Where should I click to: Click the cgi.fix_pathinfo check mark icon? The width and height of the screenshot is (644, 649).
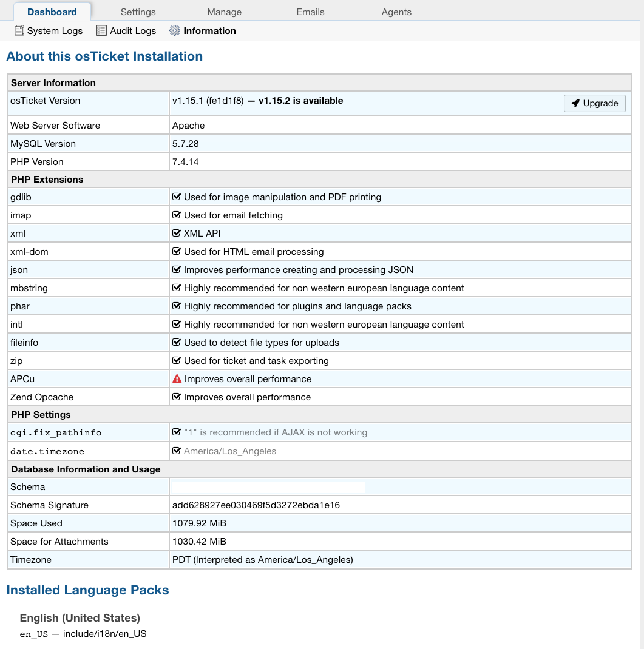click(x=177, y=432)
